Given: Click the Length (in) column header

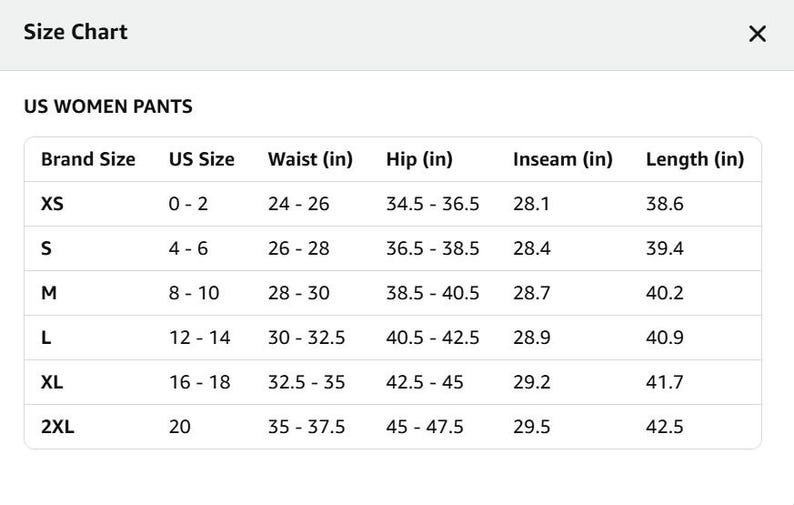Looking at the screenshot, I should tap(695, 159).
